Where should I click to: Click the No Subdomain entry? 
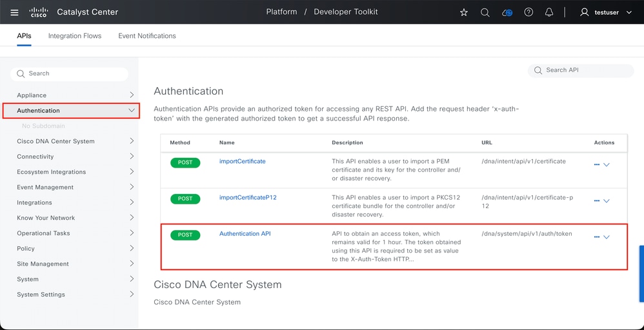43,126
